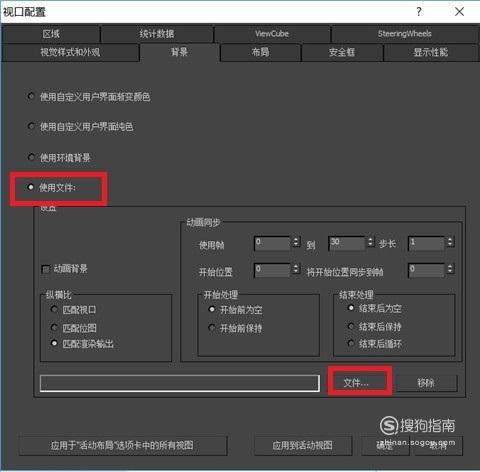Image resolution: width=480 pixels, height=472 pixels.
Task: Click 应用于"活动布局"选项卡中的所有视图 button
Action: (123, 446)
